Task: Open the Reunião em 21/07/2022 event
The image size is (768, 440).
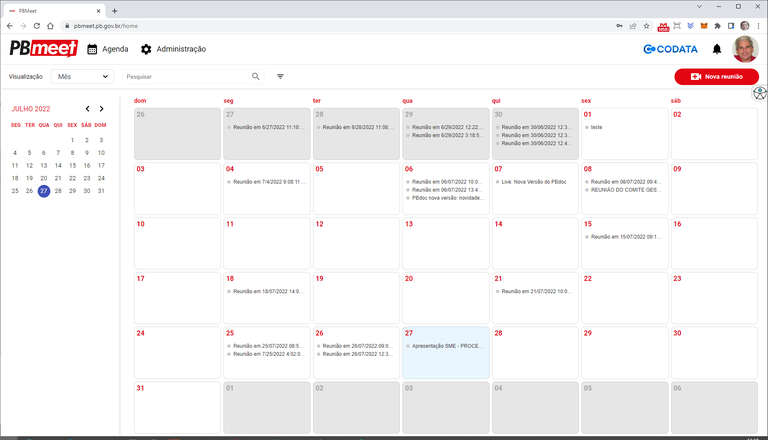Action: pyautogui.click(x=536, y=292)
